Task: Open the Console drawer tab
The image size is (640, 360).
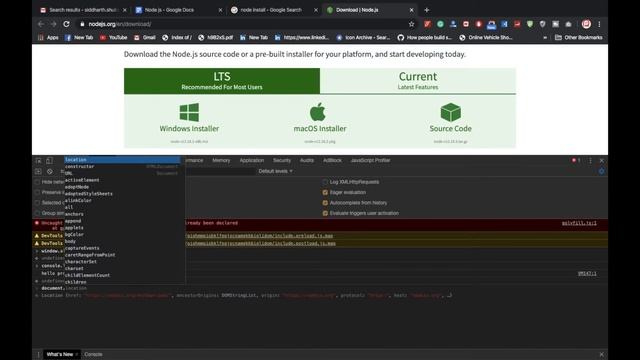Action: (93, 354)
